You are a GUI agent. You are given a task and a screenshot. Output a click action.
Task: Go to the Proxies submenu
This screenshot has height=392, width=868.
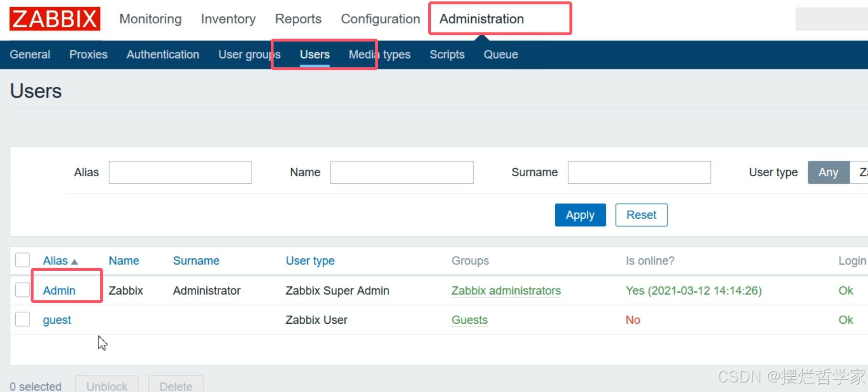pos(88,54)
